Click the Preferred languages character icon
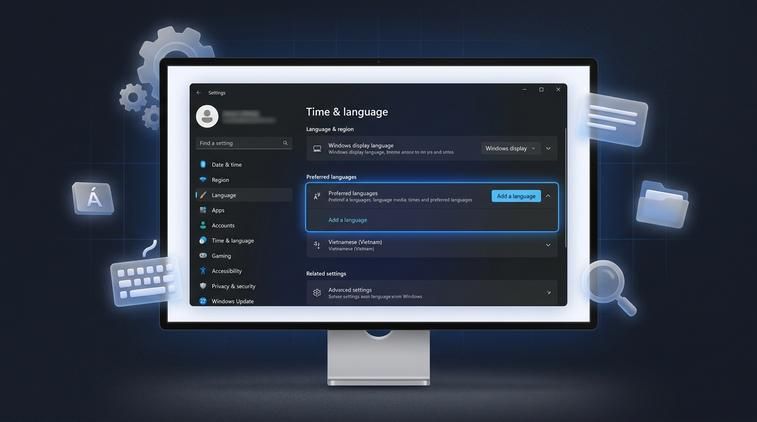This screenshot has width=757, height=422. point(317,196)
